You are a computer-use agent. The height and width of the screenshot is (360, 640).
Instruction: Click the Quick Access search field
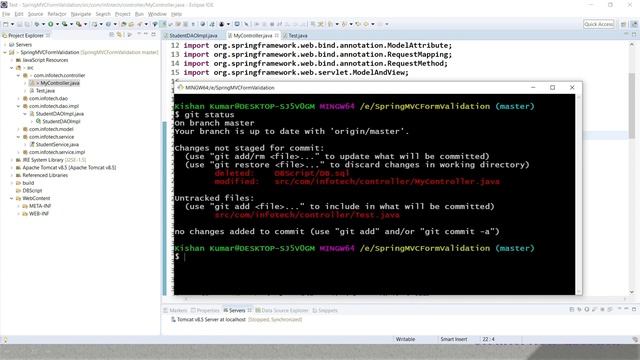(x=599, y=24)
